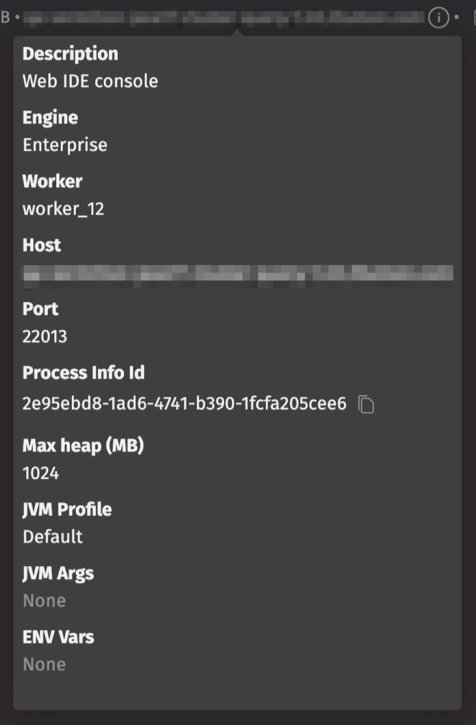Viewport: 476px width, 725px height.
Task: Select the process ID text 2e95ebd8-1ad6-4741-b390-1fcfa205cee6
Action: click(184, 404)
